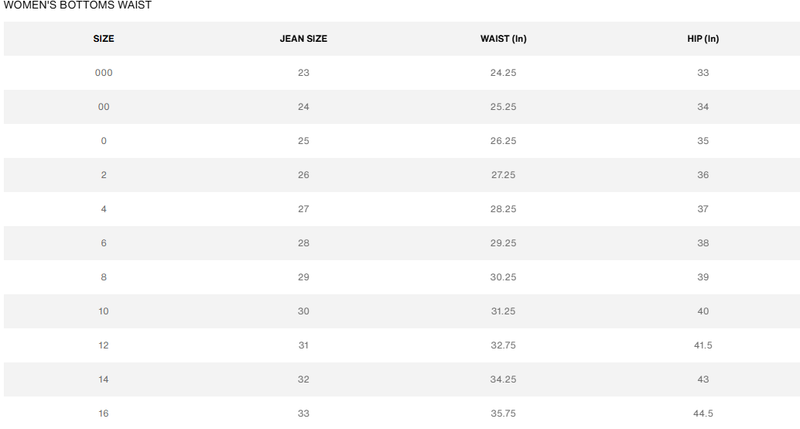
Task: Select jean size 32 cell
Action: click(x=303, y=379)
